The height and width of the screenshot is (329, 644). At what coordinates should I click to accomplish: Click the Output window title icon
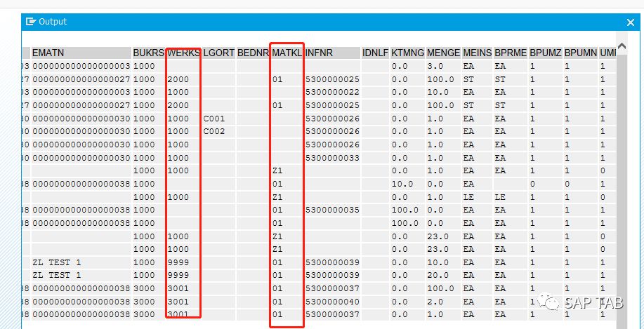point(31,21)
